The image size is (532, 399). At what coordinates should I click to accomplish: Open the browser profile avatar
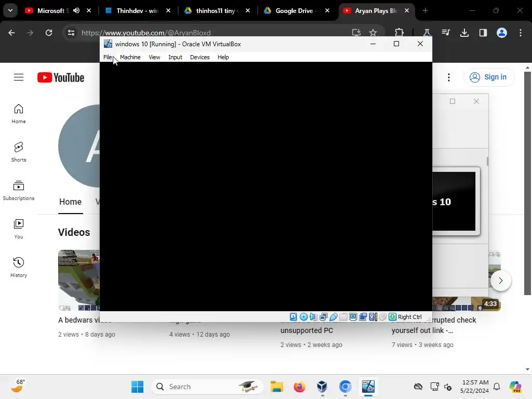click(502, 33)
